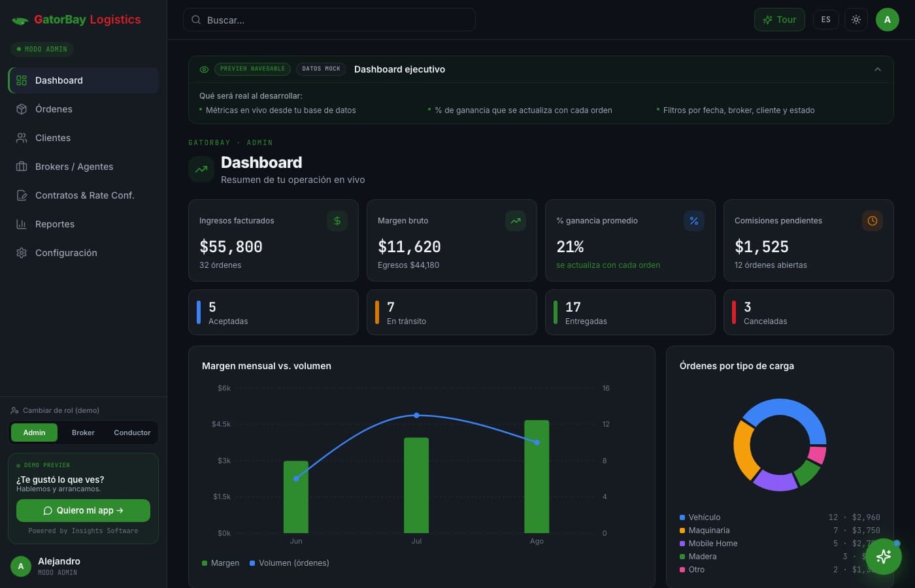Go to Órdenes section

tap(84, 109)
